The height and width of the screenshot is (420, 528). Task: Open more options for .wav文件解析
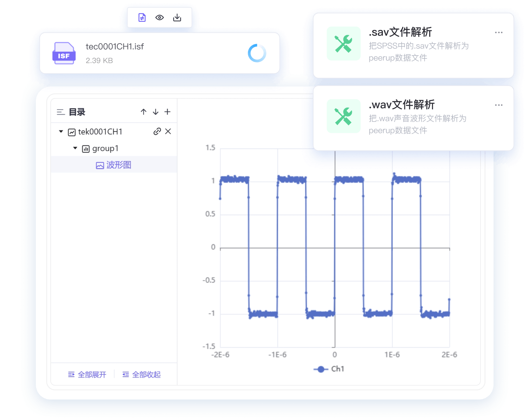(x=498, y=105)
